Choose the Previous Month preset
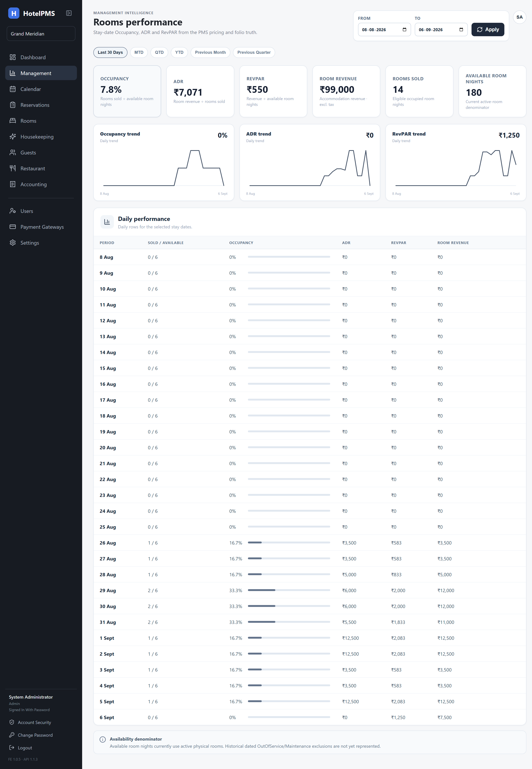This screenshot has height=769, width=532. pos(210,52)
